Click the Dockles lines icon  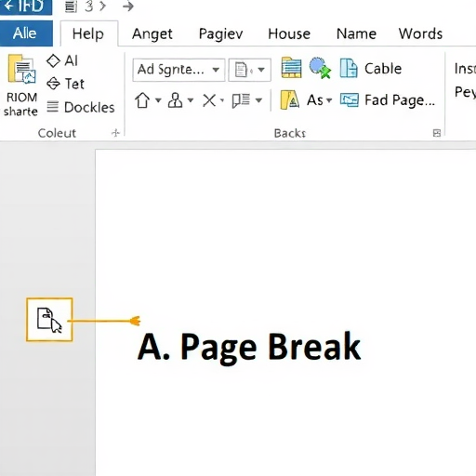52,107
